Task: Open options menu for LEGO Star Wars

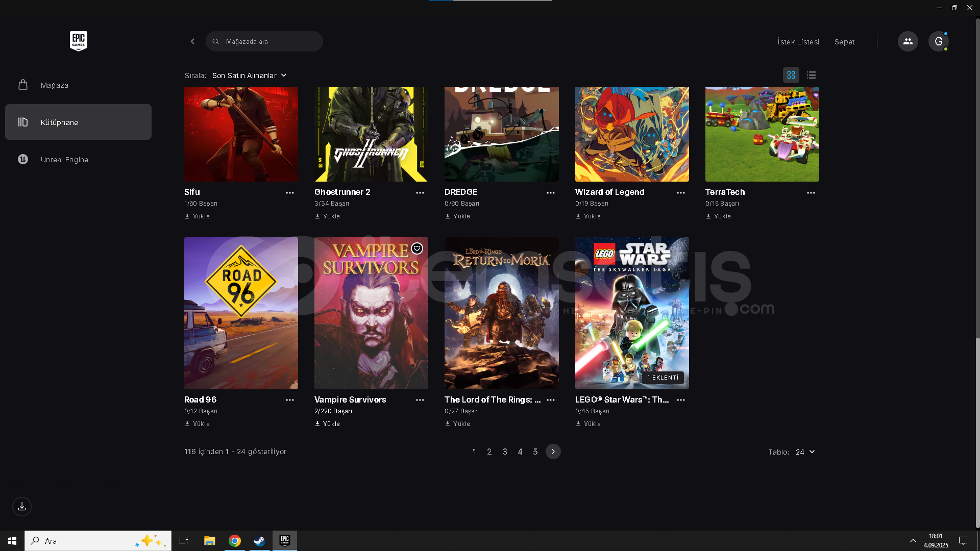Action: coord(681,400)
